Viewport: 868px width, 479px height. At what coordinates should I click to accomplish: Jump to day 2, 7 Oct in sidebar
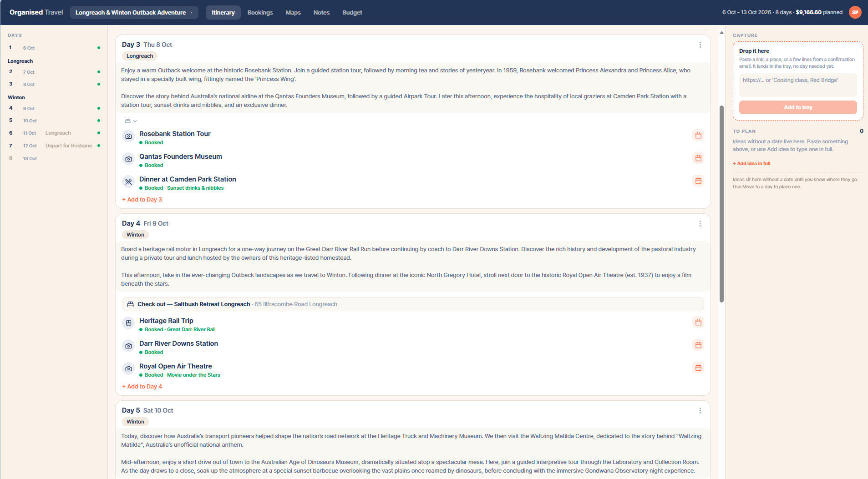pyautogui.click(x=54, y=72)
